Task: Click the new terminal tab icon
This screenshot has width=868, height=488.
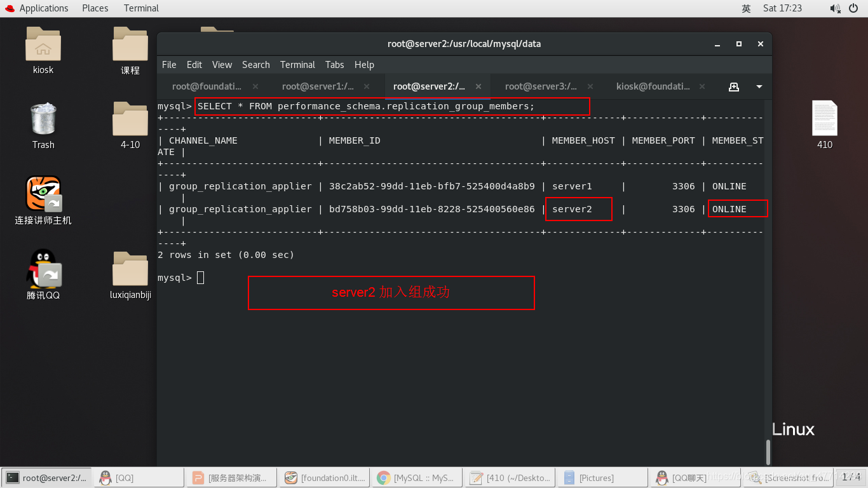Action: click(x=734, y=86)
